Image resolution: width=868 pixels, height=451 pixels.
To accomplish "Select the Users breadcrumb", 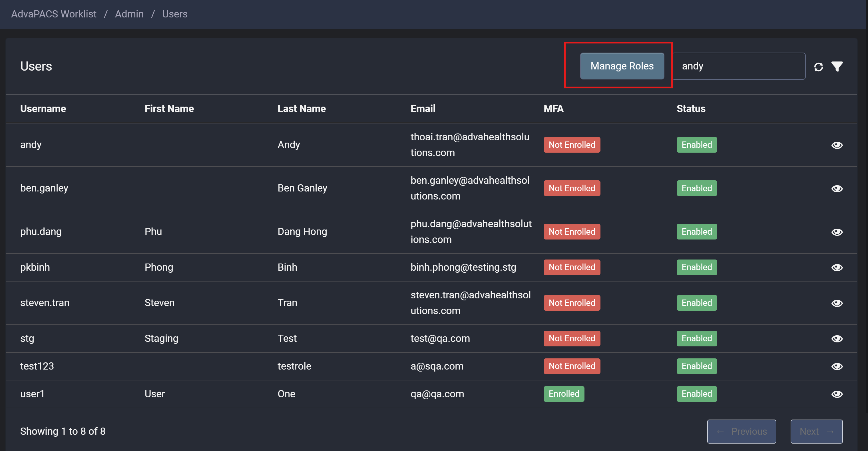I will click(x=174, y=14).
